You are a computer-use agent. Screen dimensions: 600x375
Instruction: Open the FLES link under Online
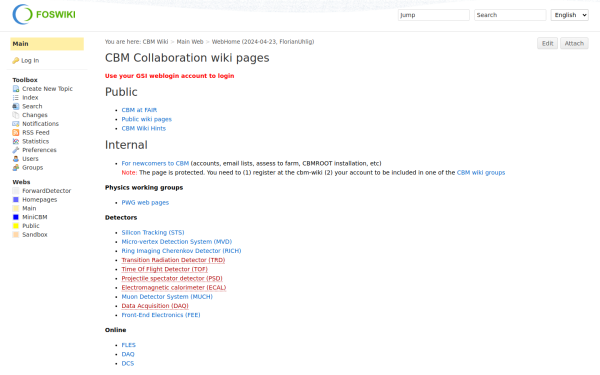(x=129, y=345)
